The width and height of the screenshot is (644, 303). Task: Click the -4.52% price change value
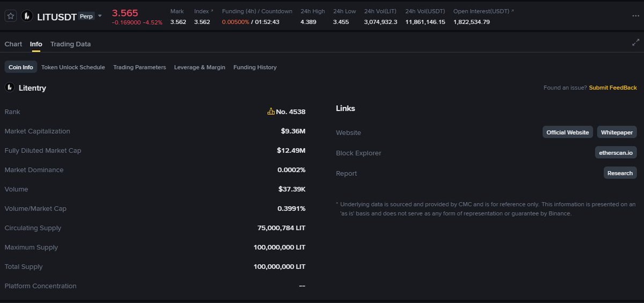(152, 23)
